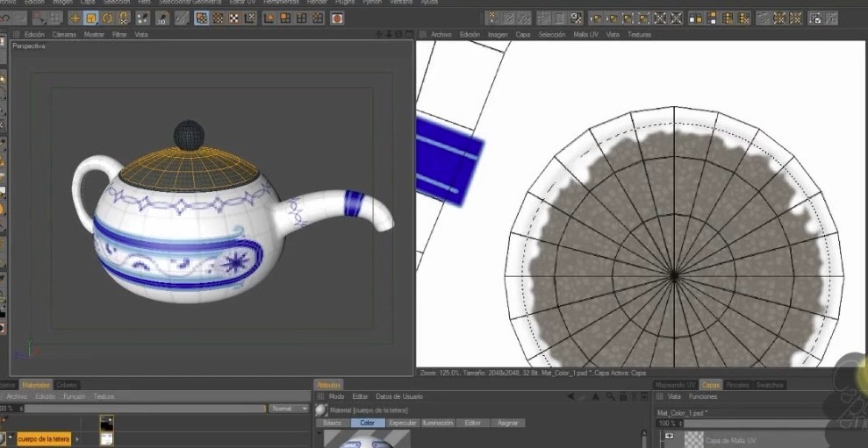Open Función menu in Materiales panel
This screenshot has width=868, height=448.
point(75,396)
